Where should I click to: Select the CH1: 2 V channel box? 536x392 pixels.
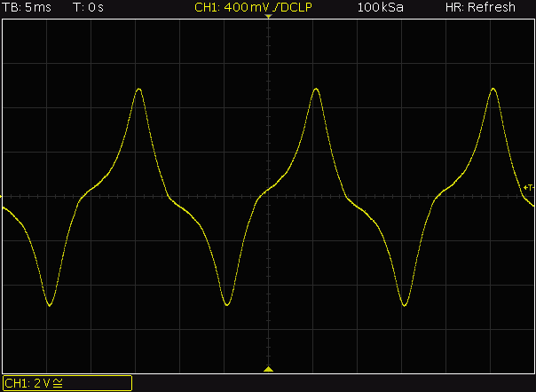tap(67, 383)
